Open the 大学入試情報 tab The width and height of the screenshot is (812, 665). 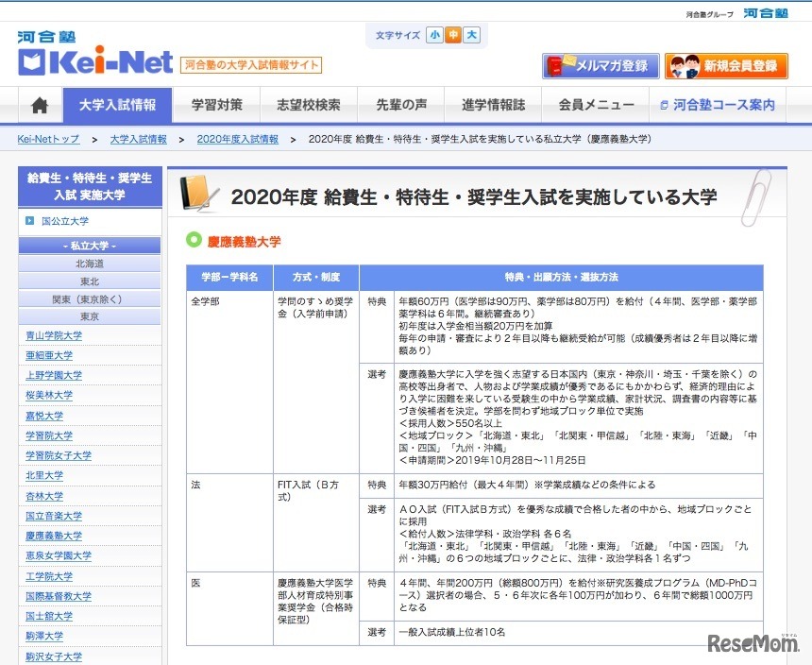118,106
